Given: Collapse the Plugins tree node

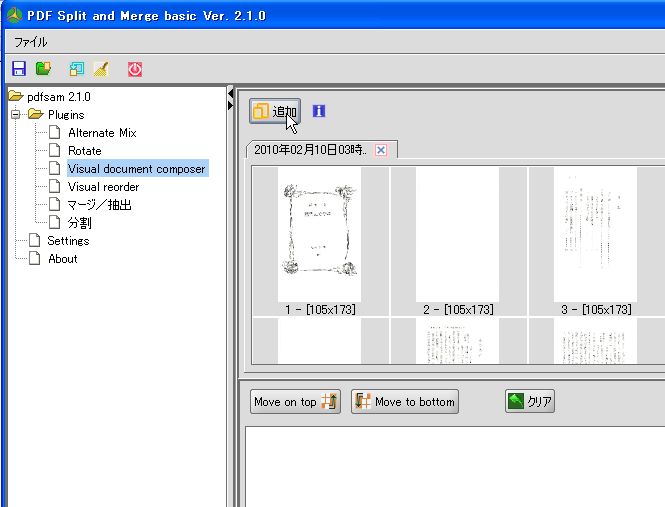Looking at the screenshot, I should tap(16, 115).
